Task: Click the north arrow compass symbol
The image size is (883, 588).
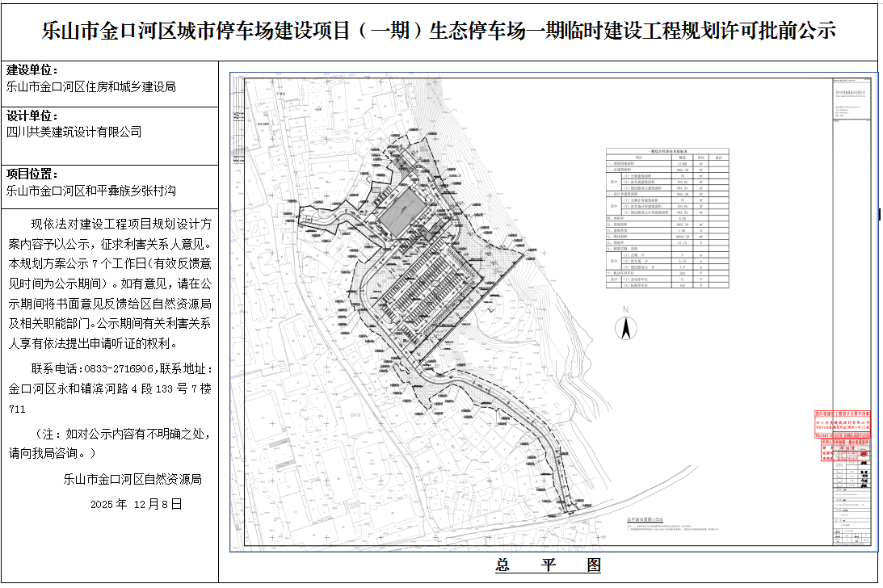Action: (x=624, y=327)
